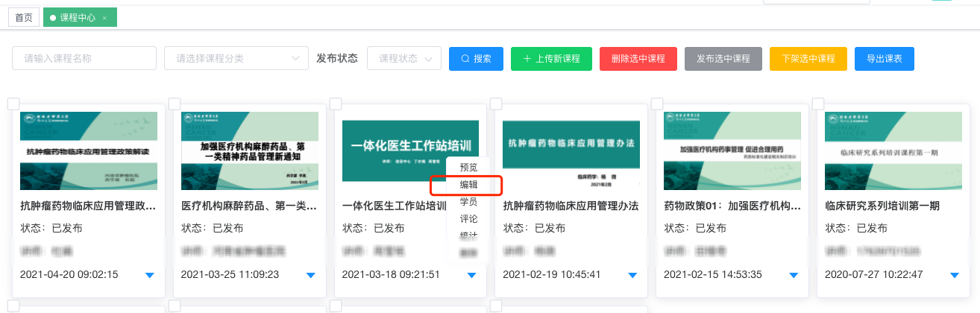Image resolution: width=980 pixels, height=313 pixels.
Task: Open the 首页 tab
Action: coord(24,17)
